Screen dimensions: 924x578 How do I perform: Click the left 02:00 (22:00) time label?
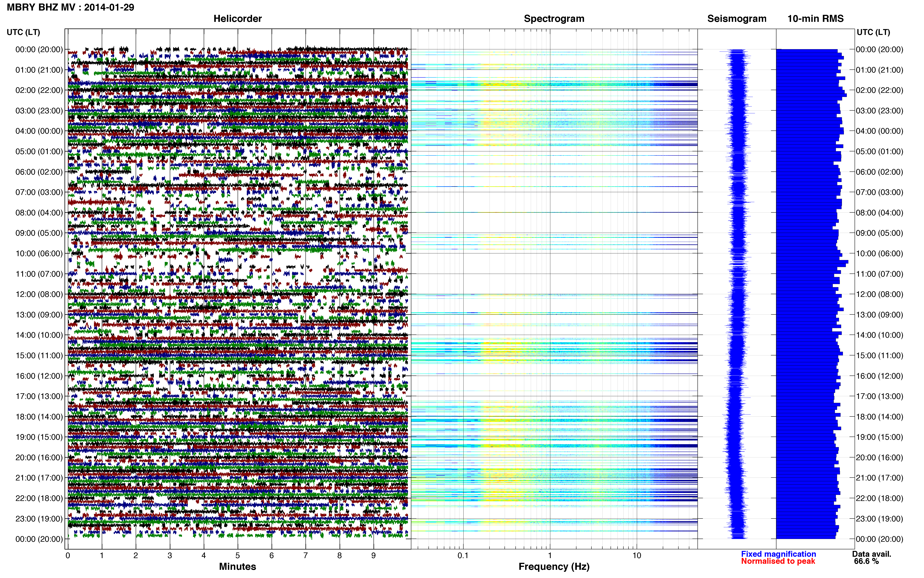pos(39,90)
